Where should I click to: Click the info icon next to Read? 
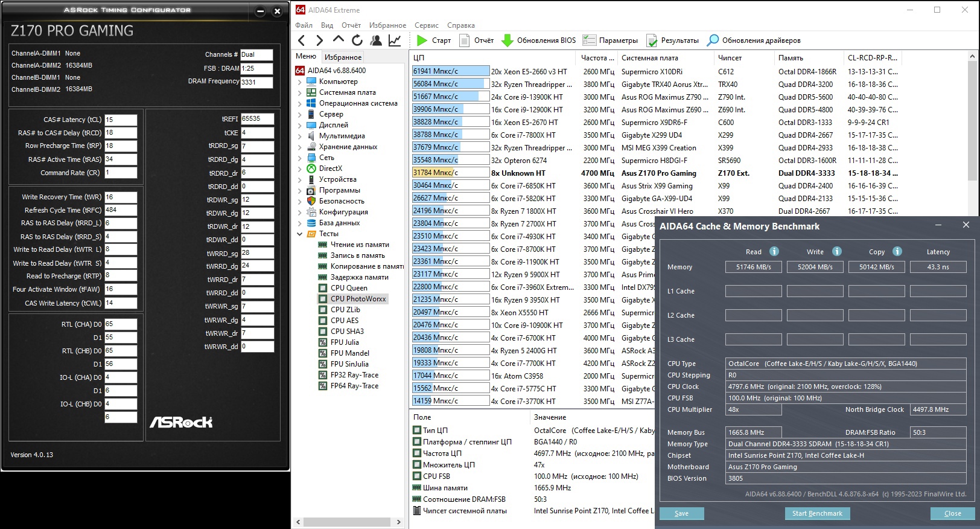774,251
